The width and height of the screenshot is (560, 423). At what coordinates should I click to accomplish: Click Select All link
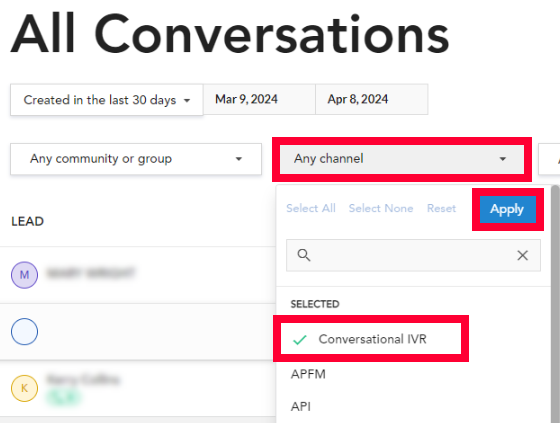311,208
